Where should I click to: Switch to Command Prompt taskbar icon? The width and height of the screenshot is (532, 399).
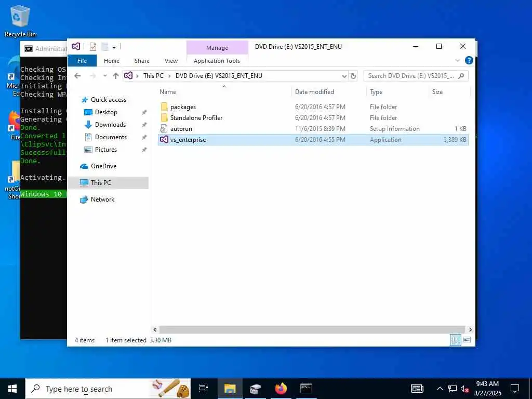click(306, 389)
